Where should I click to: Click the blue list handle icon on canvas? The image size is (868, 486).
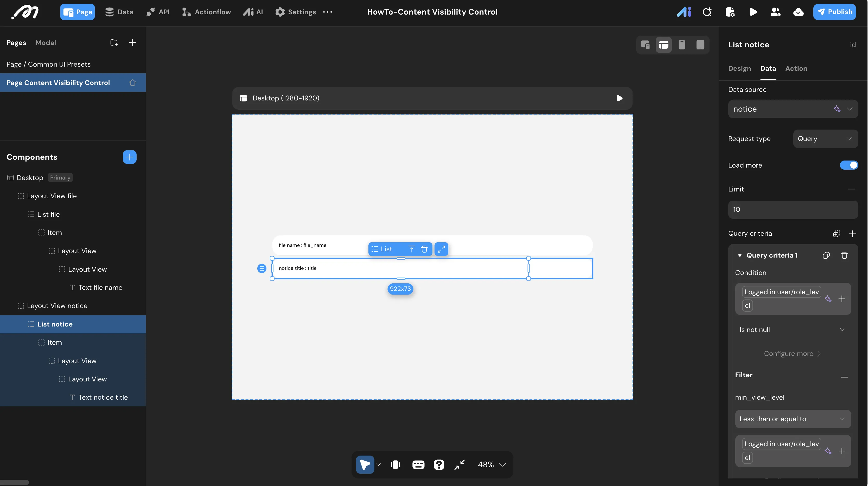(x=262, y=268)
